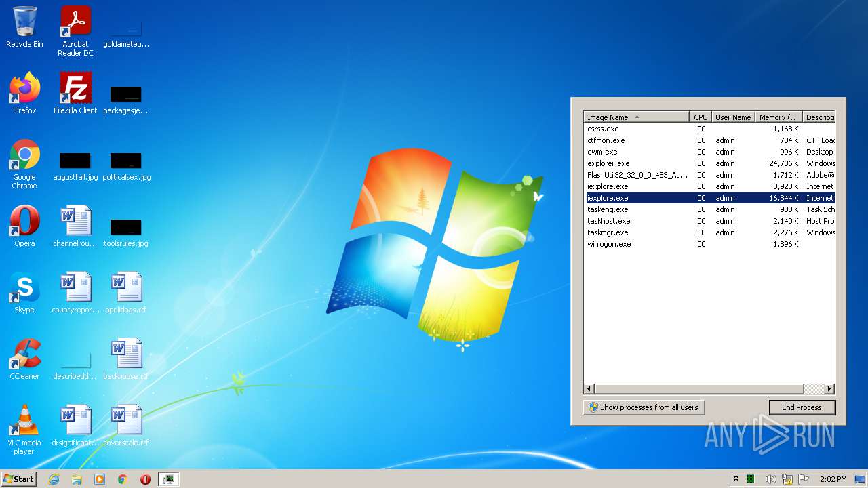Select backhouse.rtf desktop file
868x488 pixels.
126,359
